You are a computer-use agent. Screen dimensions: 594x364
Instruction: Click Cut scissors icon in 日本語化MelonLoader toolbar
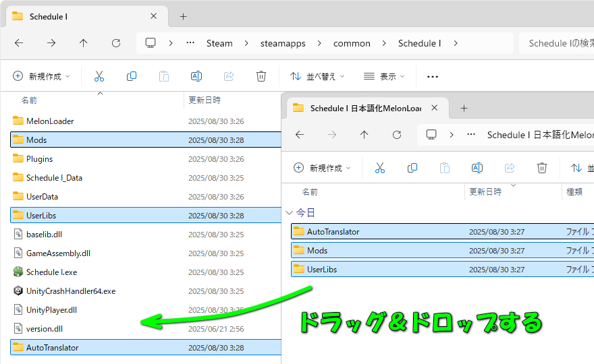tap(379, 168)
